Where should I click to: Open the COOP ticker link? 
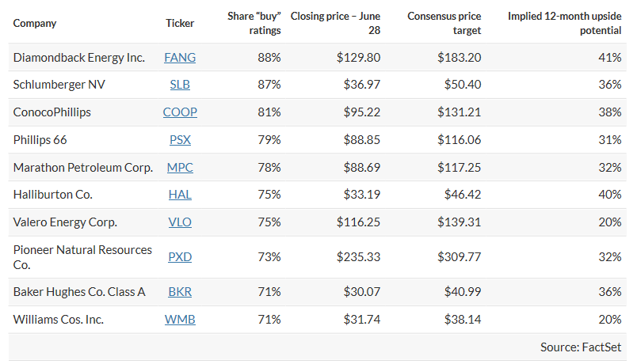(180, 112)
